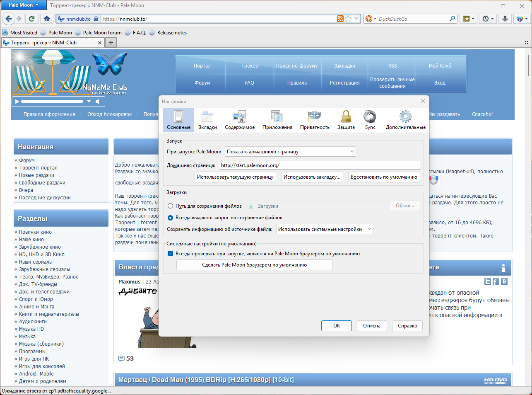Screen dimensions: 532x395
Task: Open the bookmarks toolbar button
Action: (469, 19)
